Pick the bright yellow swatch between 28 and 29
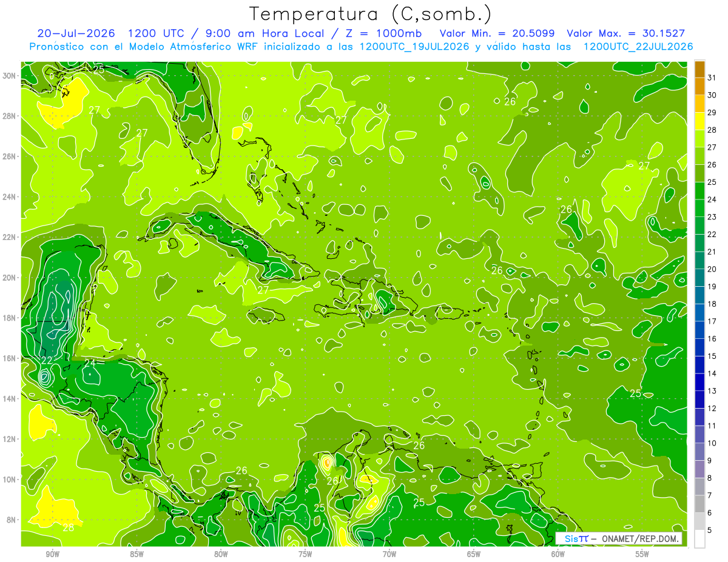Screen dimensions: 728x562 [699, 121]
